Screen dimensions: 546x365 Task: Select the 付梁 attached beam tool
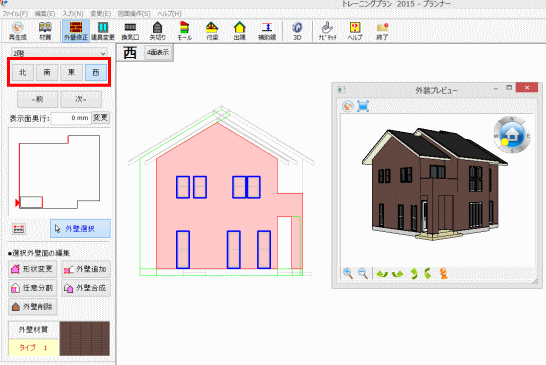pos(212,31)
